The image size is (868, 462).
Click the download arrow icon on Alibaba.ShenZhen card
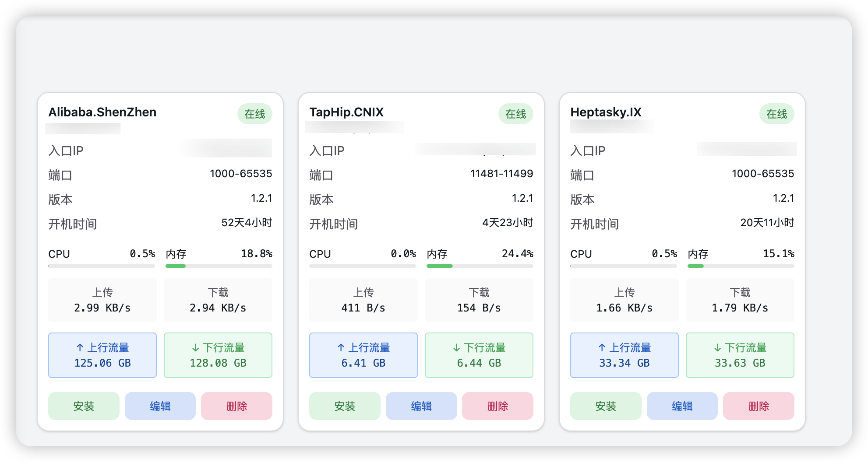pyautogui.click(x=195, y=348)
